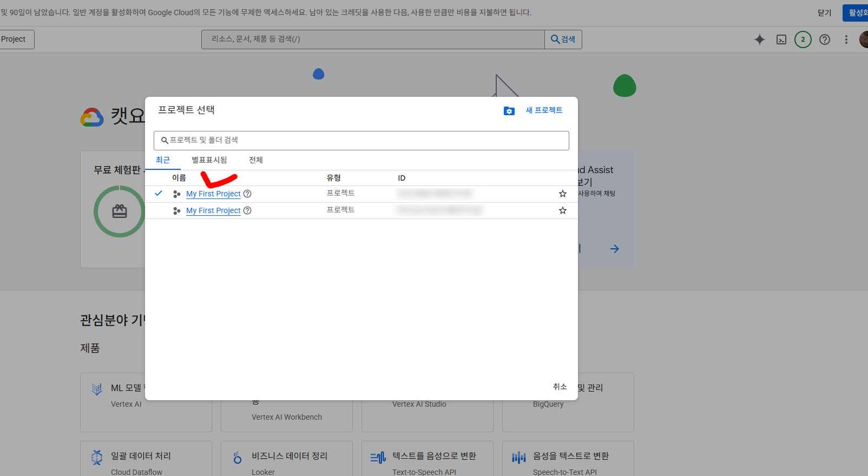Star the first My First Project row
Image resolution: width=868 pixels, height=476 pixels.
[563, 194]
